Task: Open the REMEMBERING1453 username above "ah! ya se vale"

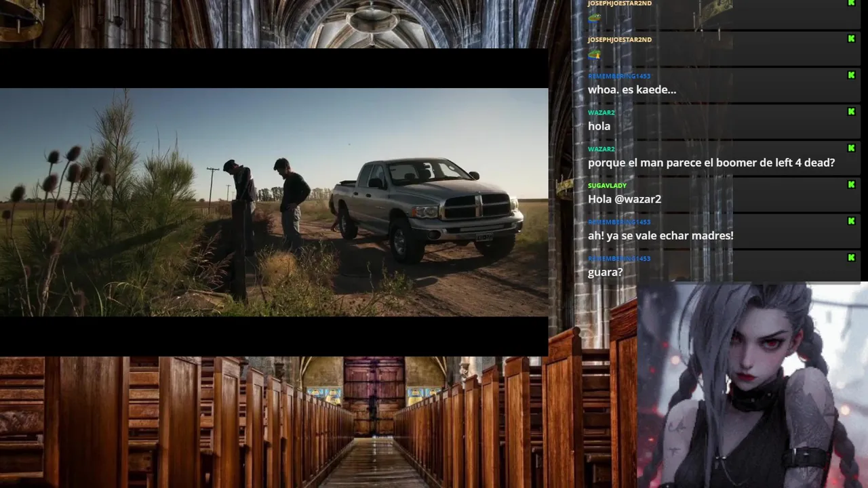Action: click(x=619, y=222)
